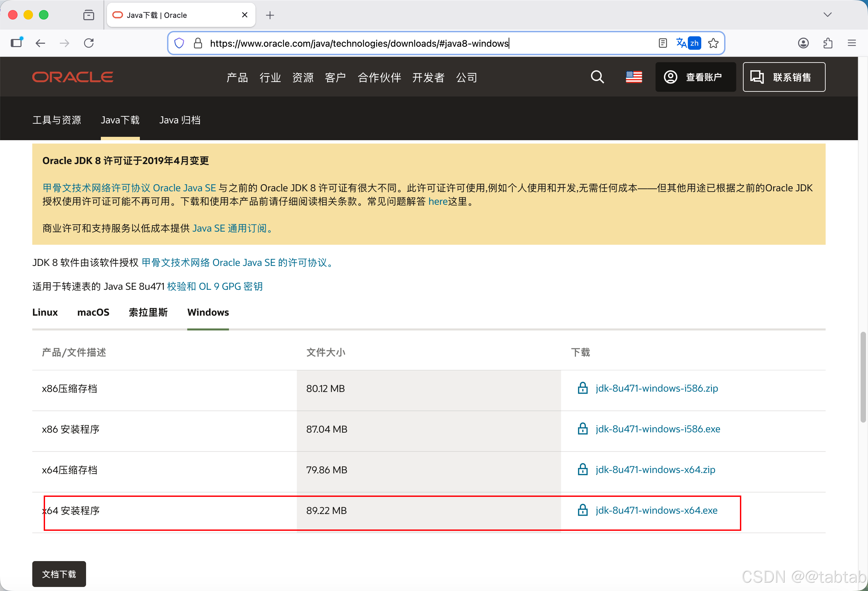Open the Java 归档 navigation tab
This screenshot has width=868, height=591.
180,120
